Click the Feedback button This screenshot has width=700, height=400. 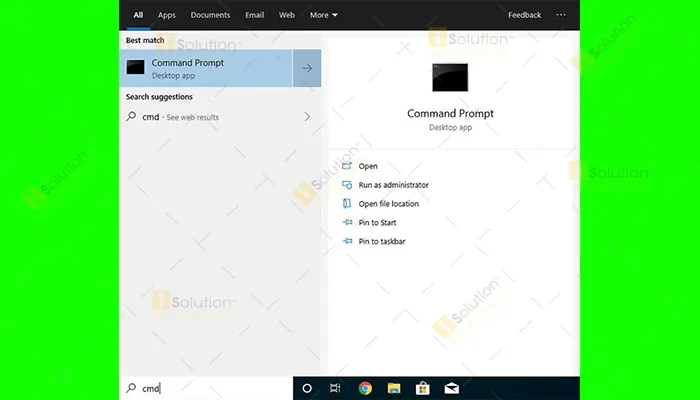525,15
